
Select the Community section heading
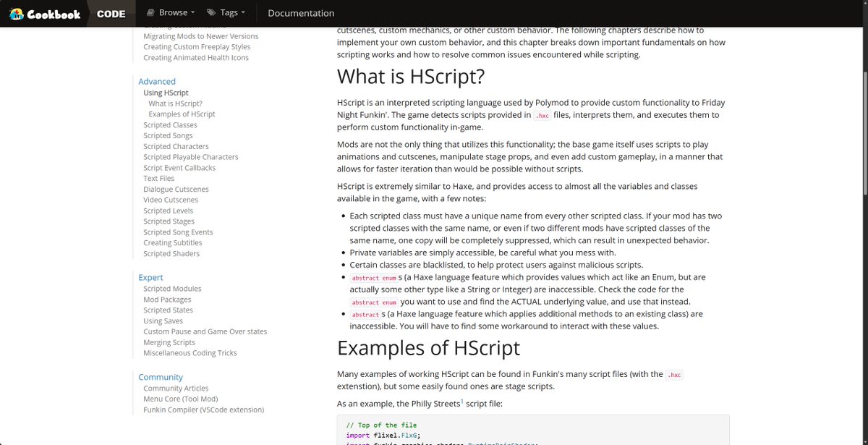pyautogui.click(x=161, y=377)
